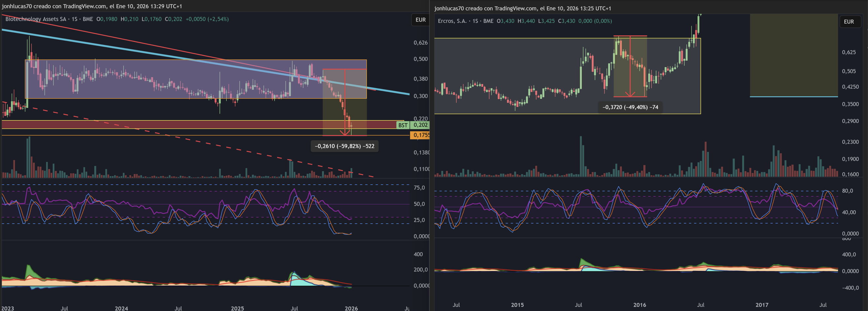The height and width of the screenshot is (311, 868).
Task: Click the -49,40% measurement tooltip
Action: tap(630, 107)
